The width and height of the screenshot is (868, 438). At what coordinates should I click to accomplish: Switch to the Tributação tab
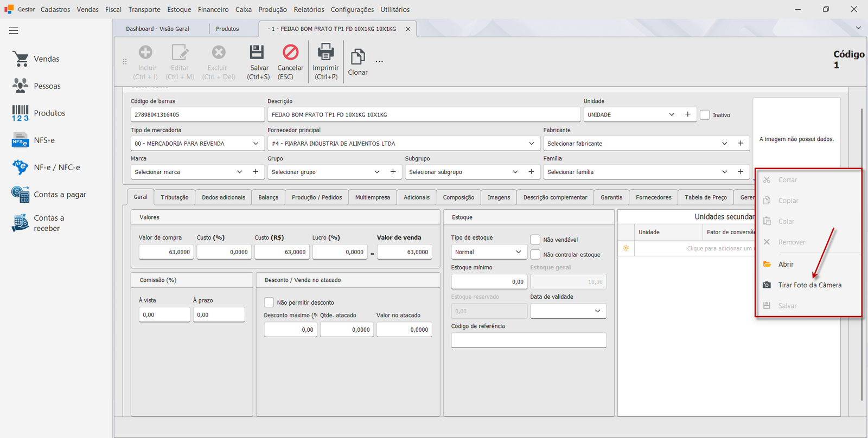(x=175, y=197)
